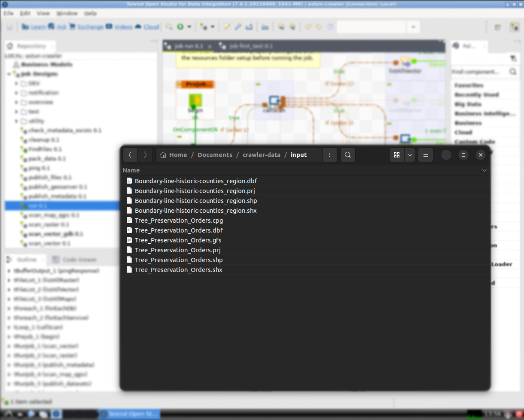The width and height of the screenshot is (524, 420).
Task: Open the file manager hamburger menu
Action: point(426,155)
